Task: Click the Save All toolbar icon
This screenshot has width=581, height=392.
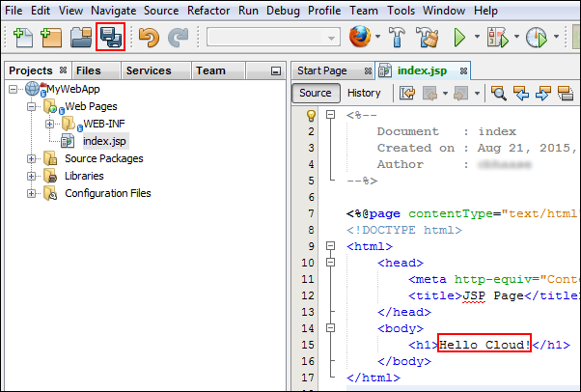Action: [x=111, y=37]
